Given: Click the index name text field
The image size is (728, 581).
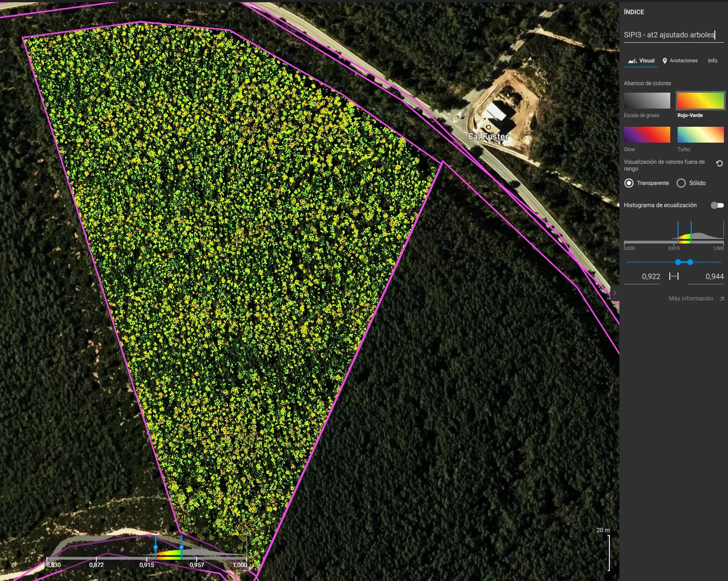Looking at the screenshot, I should click(673, 35).
